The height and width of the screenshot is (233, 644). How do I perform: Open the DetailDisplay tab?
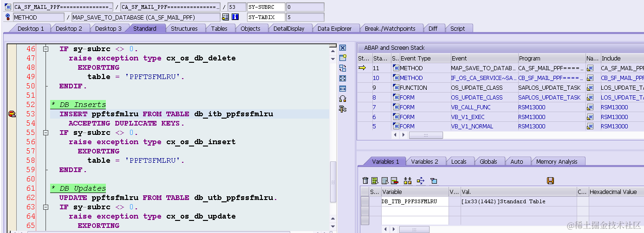[x=289, y=28]
